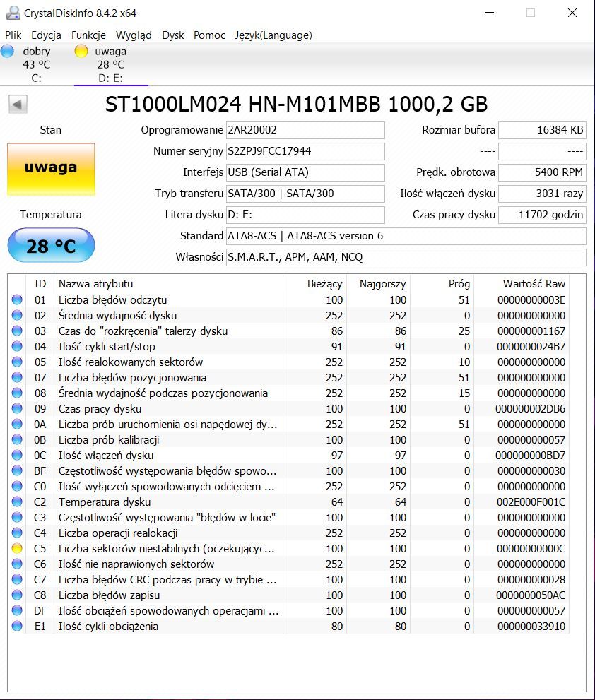Click the Rozmiar bufora value 16384 KB
The image size is (595, 700).
542,130
